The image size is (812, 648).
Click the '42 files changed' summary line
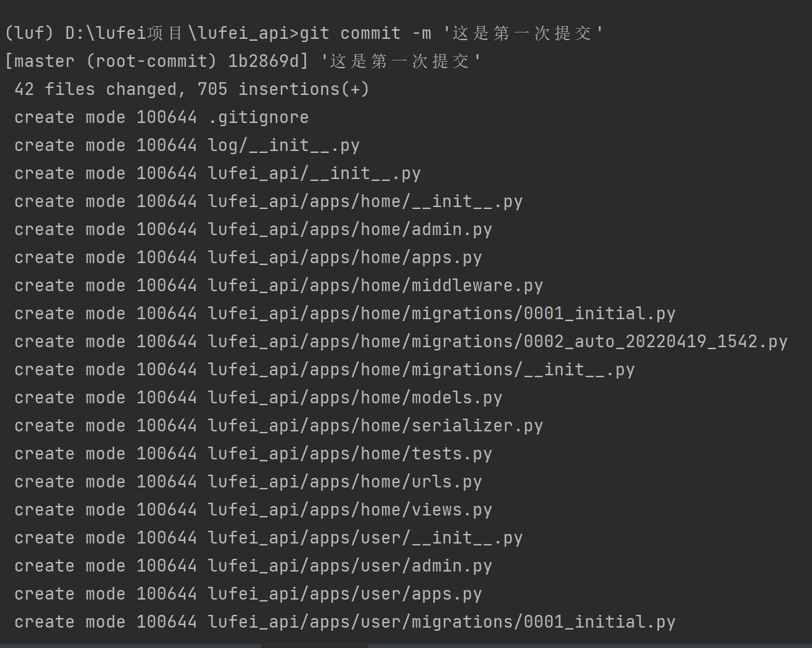[x=192, y=89]
